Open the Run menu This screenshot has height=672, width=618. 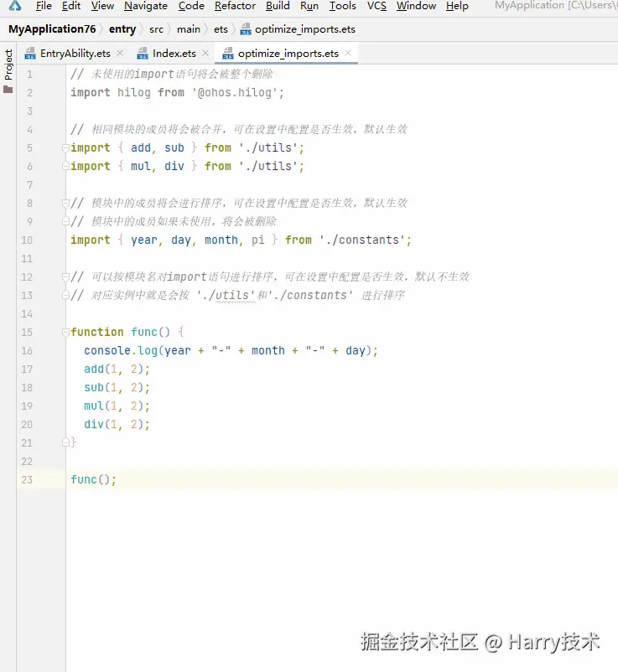point(309,6)
